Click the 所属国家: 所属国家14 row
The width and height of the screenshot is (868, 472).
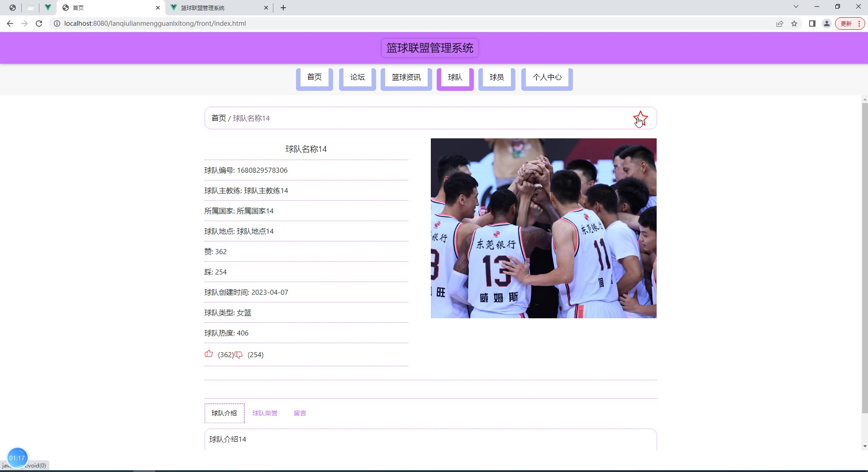(x=306, y=211)
